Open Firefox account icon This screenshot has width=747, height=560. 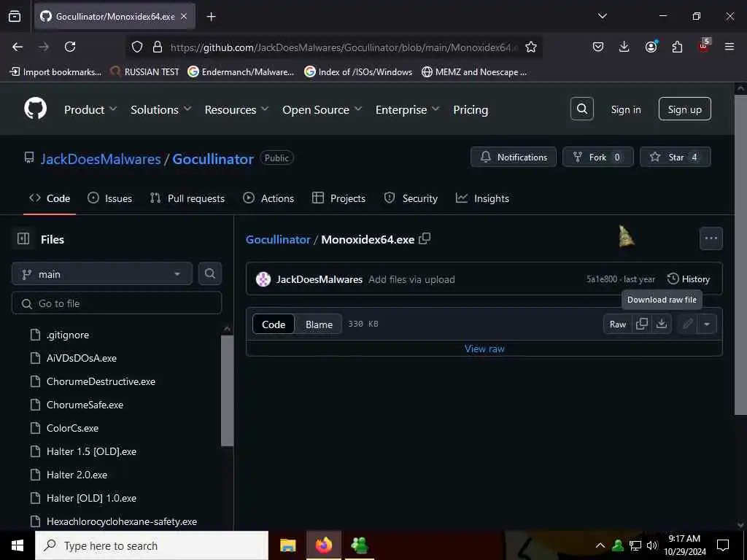click(651, 47)
